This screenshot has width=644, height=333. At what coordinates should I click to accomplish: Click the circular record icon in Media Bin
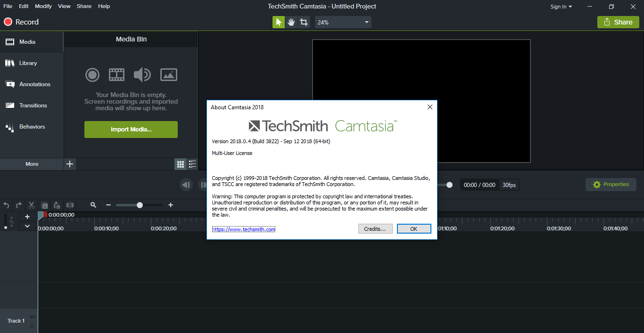pyautogui.click(x=92, y=74)
